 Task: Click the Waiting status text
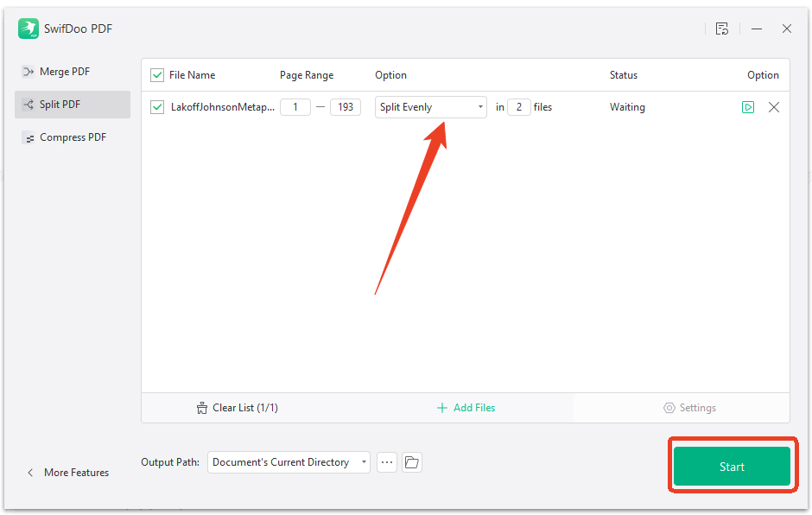pos(627,107)
